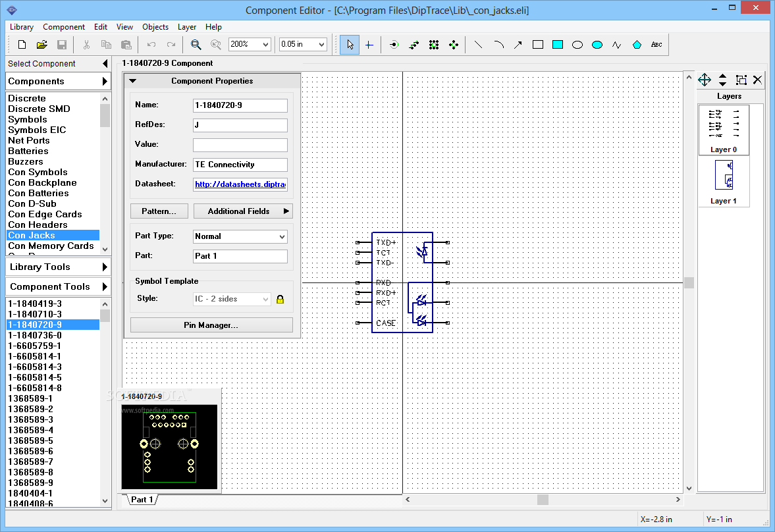Image resolution: width=775 pixels, height=532 pixels.
Task: Save the library with floppy disk icon
Action: pos(62,45)
